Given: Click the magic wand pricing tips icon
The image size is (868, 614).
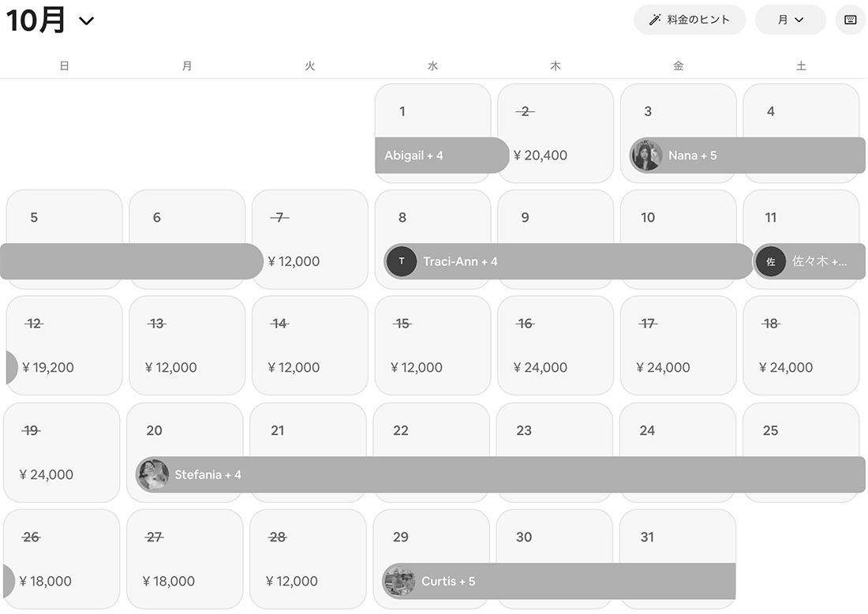Looking at the screenshot, I should coord(654,20).
